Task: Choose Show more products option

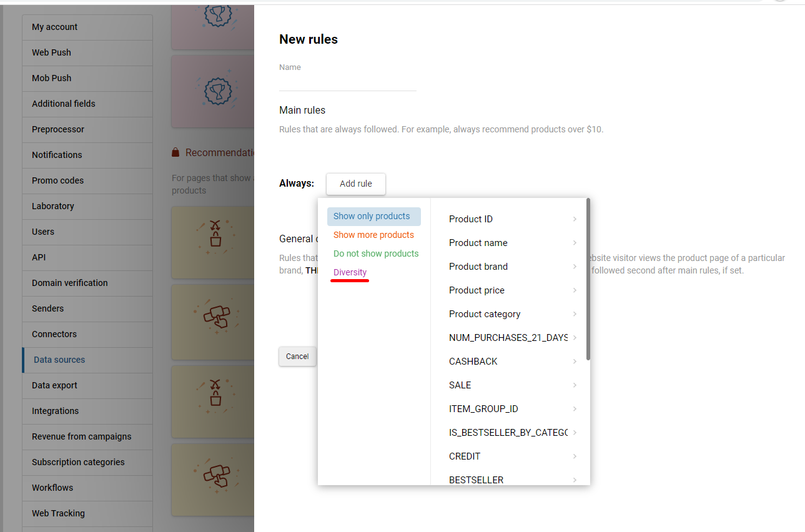Action: click(373, 235)
